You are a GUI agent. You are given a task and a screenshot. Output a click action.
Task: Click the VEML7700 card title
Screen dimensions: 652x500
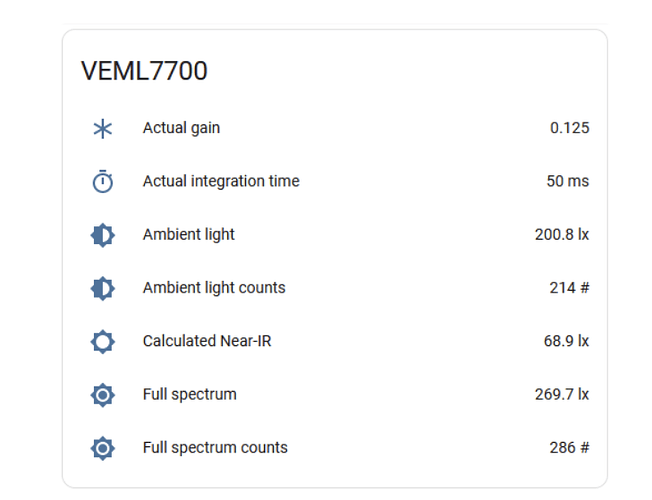144,72
